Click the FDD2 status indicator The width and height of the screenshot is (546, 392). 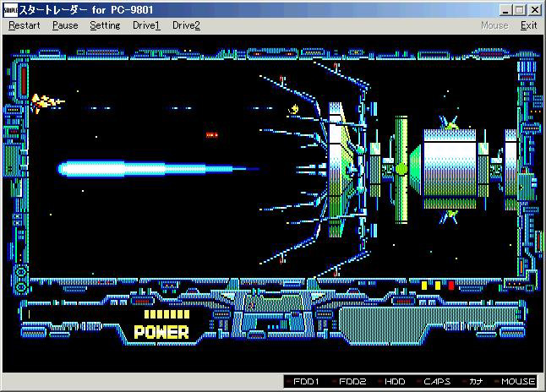[x=349, y=382]
